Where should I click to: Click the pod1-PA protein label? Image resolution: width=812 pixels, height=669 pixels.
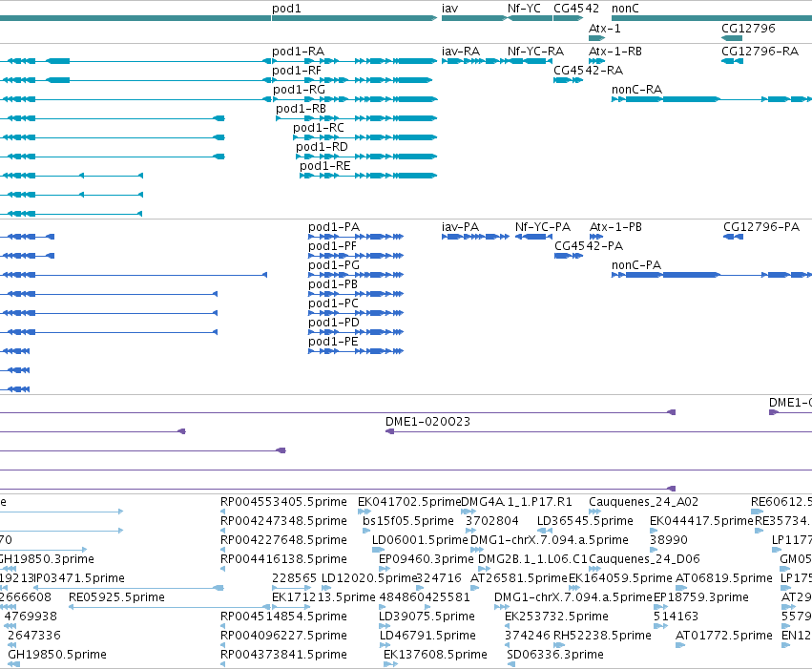334,227
